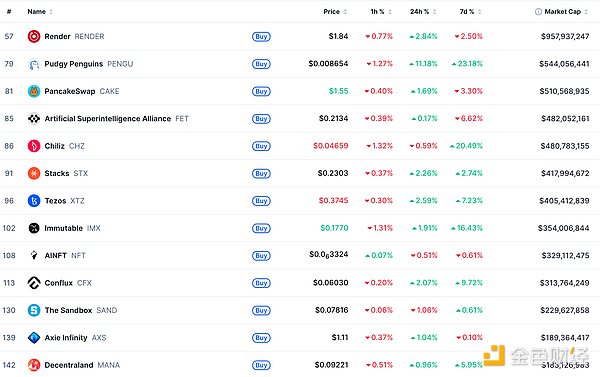The height and width of the screenshot is (377, 600).
Task: Click Conflux price $0.06030
Action: click(x=331, y=282)
